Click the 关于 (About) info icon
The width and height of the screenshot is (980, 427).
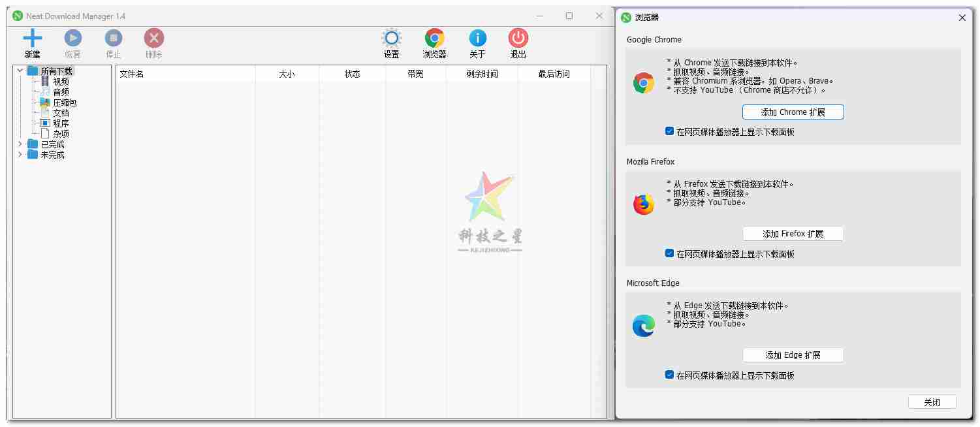[477, 38]
